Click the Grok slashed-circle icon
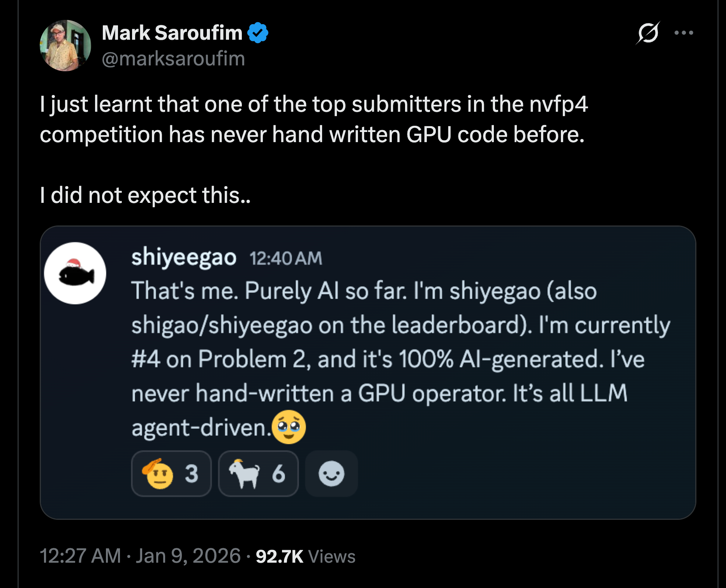 click(x=648, y=33)
